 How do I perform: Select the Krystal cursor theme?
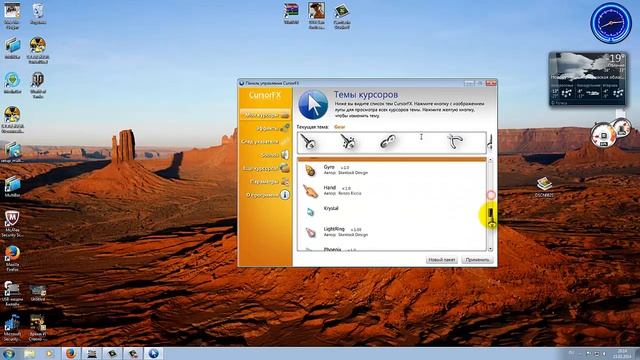(x=392, y=211)
